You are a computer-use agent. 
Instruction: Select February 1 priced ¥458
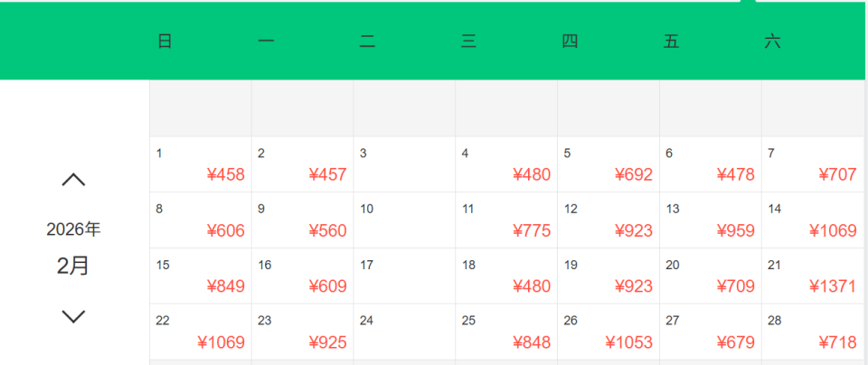(200, 164)
